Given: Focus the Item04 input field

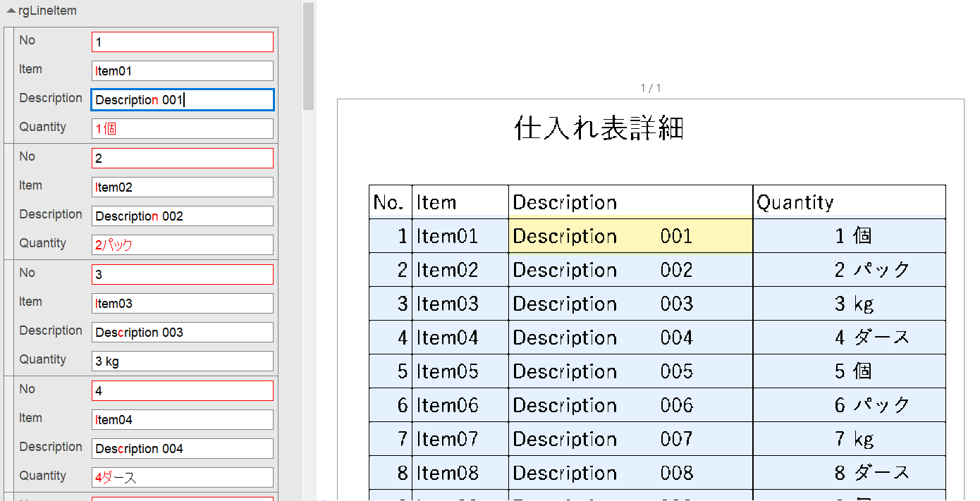Looking at the screenshot, I should 183,419.
